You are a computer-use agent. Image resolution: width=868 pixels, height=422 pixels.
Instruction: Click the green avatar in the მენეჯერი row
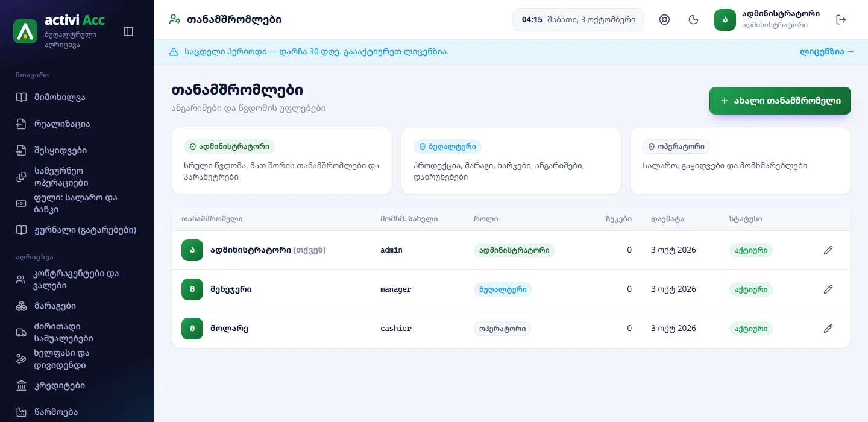[192, 289]
